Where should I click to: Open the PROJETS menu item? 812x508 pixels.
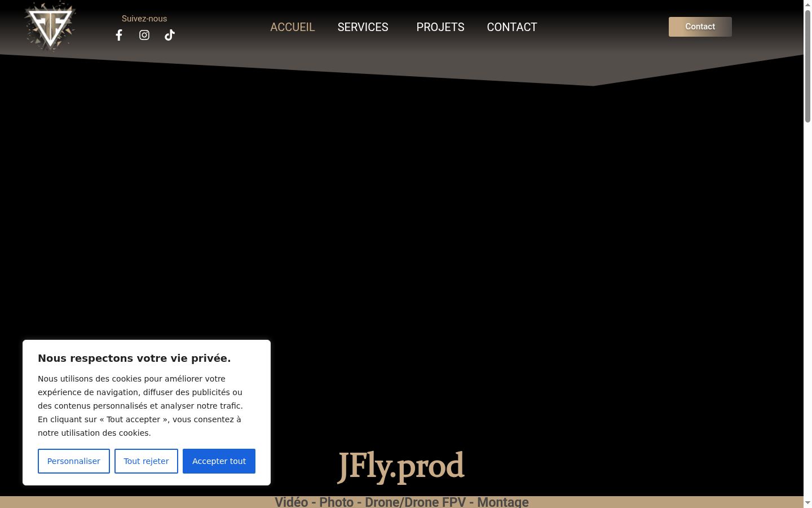coord(440,27)
